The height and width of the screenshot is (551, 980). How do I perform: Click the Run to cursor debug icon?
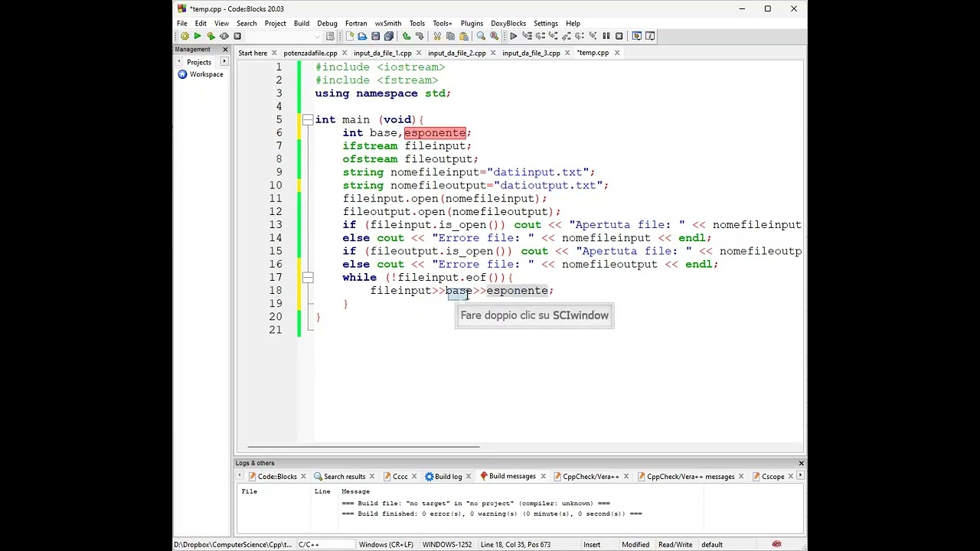[527, 36]
